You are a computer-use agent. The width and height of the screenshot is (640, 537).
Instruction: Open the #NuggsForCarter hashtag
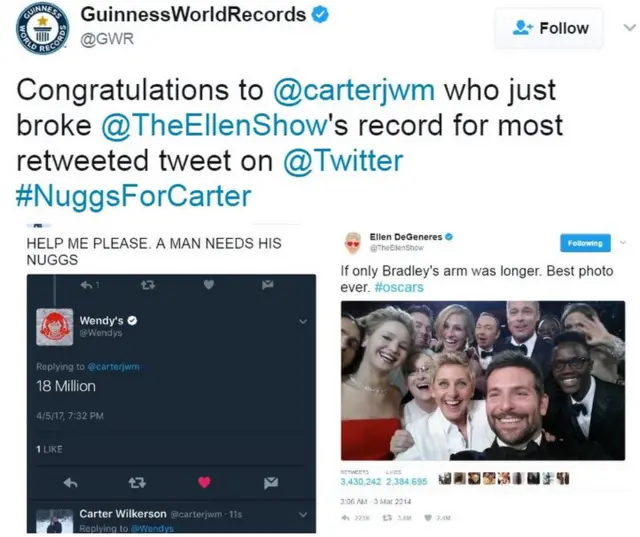click(133, 196)
